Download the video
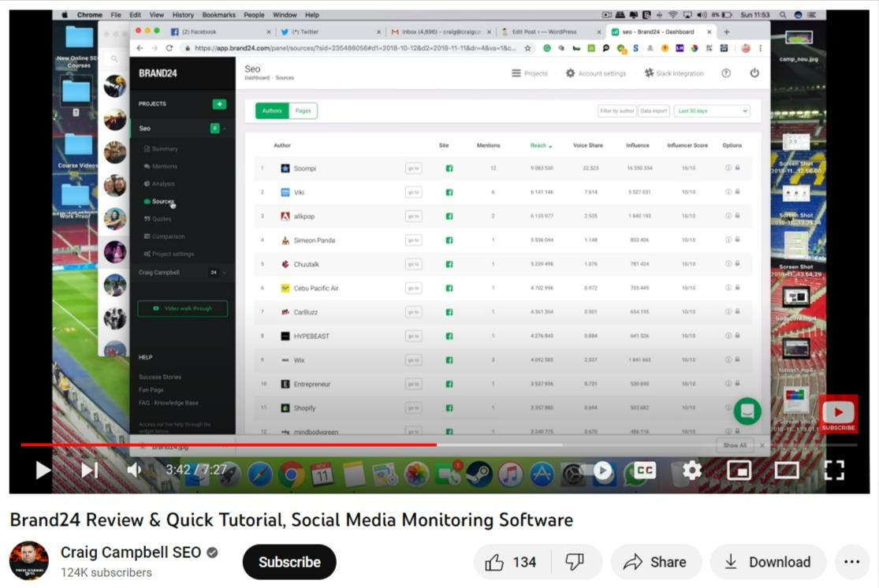 tap(767, 562)
